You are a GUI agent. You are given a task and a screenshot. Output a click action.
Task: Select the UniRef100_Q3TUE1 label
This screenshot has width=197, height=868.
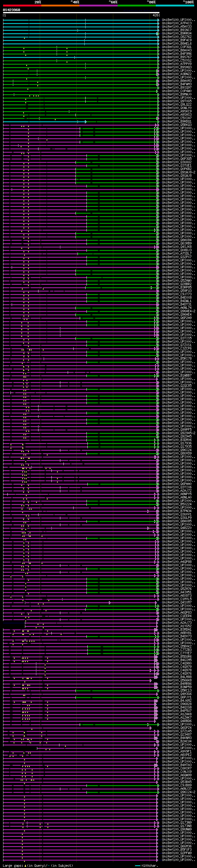177,165
